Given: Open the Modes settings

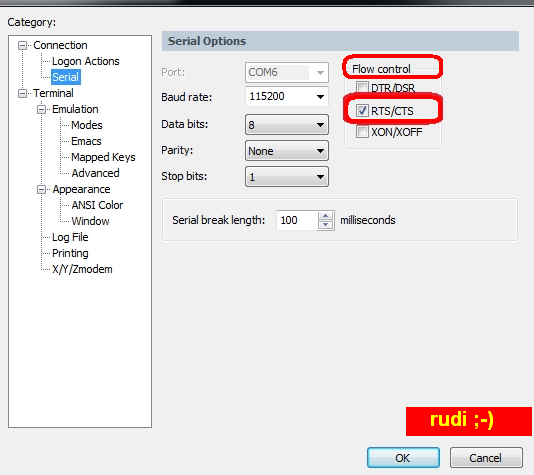Looking at the screenshot, I should 87,125.
